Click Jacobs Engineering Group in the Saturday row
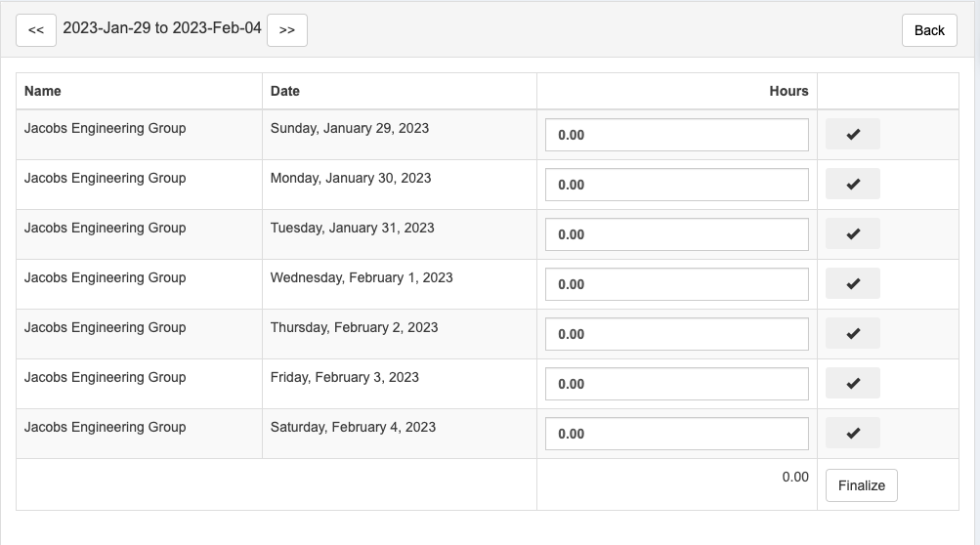The image size is (980, 545). [x=105, y=428]
